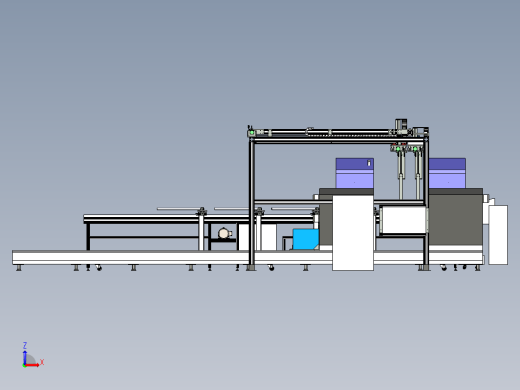The height and width of the screenshot is (390, 520).
Task: Select the dark gray motor atop the gantry
Action: click(401, 124)
